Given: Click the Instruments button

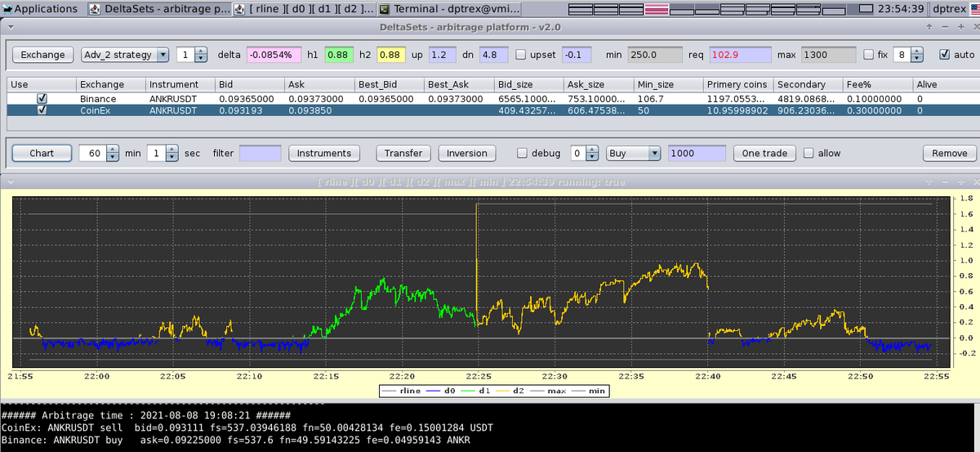Looking at the screenshot, I should tap(324, 153).
